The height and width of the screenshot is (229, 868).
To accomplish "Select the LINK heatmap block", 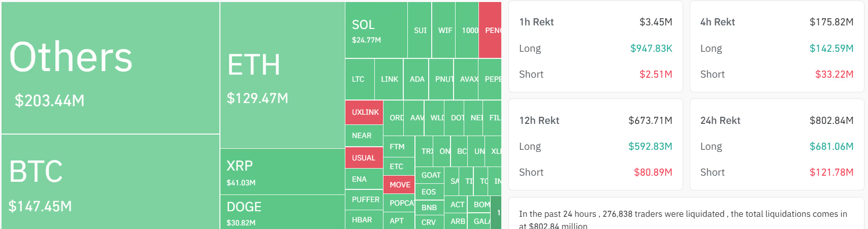I will (x=389, y=79).
